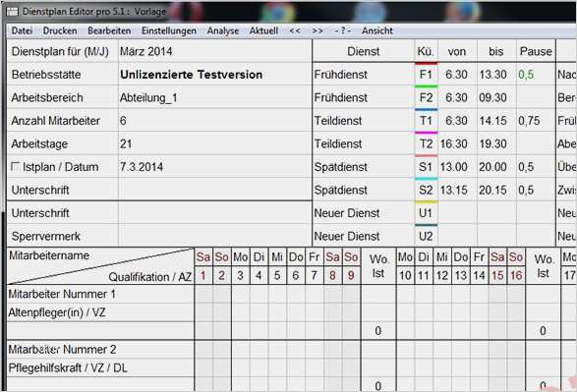Open the Analyse menu

point(223,30)
